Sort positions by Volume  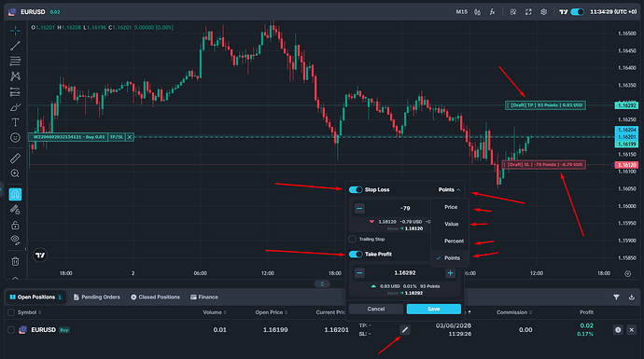[215, 312]
